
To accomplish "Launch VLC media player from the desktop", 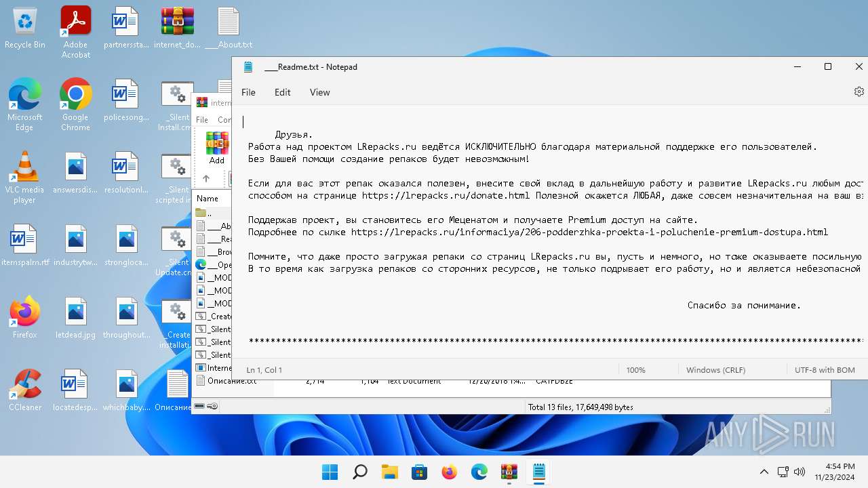I will tap(25, 178).
